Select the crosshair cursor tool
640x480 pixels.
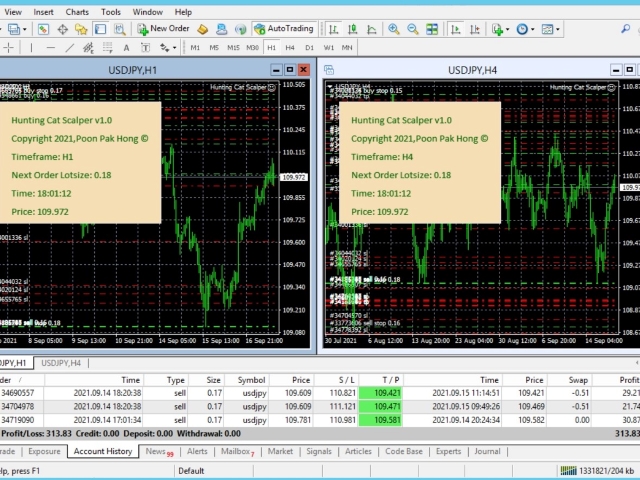pyautogui.click(x=8, y=48)
